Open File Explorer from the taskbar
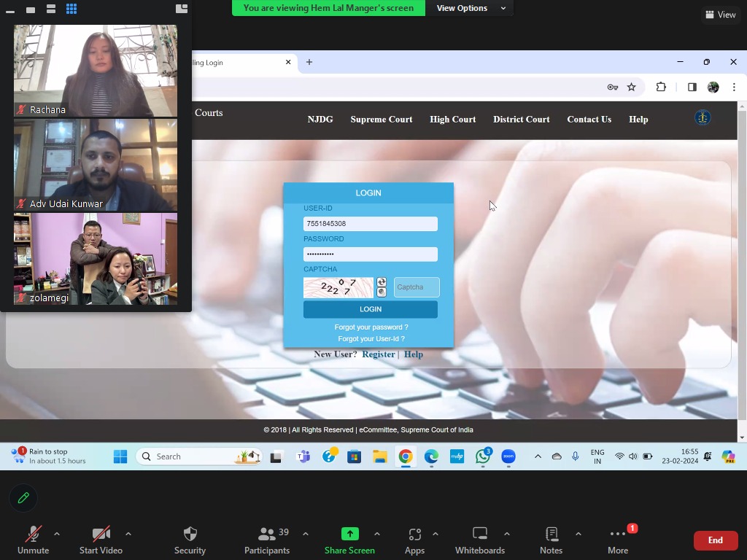747x560 pixels. 379,456
